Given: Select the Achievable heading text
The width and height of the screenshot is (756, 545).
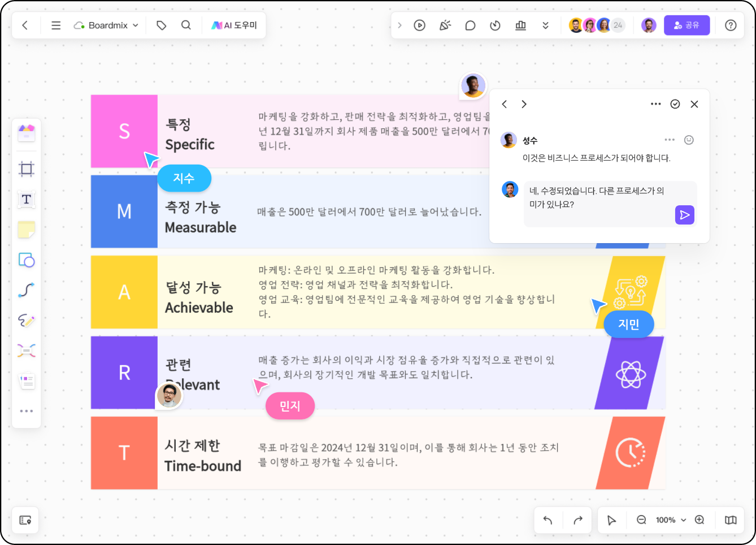Looking at the screenshot, I should [199, 308].
